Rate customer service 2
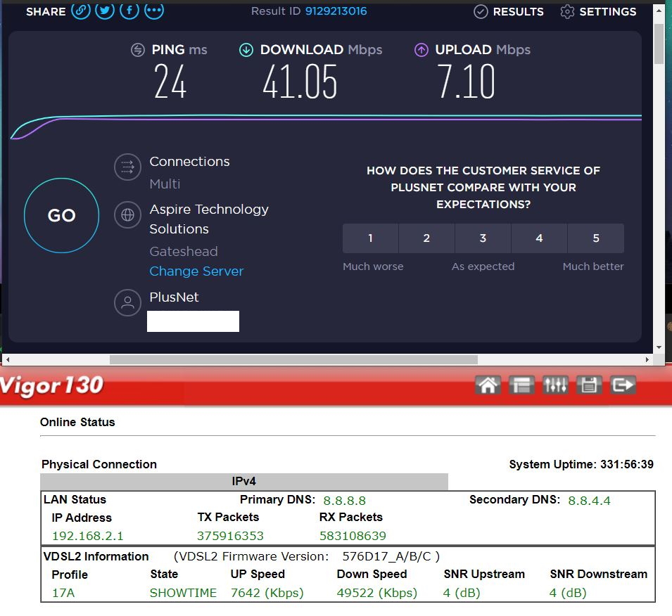 pos(426,238)
